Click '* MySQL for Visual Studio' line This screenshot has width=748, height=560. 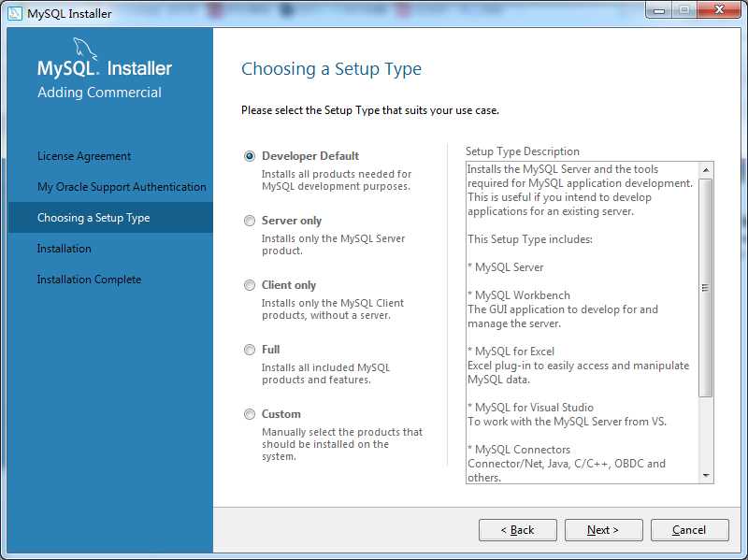[x=530, y=408]
